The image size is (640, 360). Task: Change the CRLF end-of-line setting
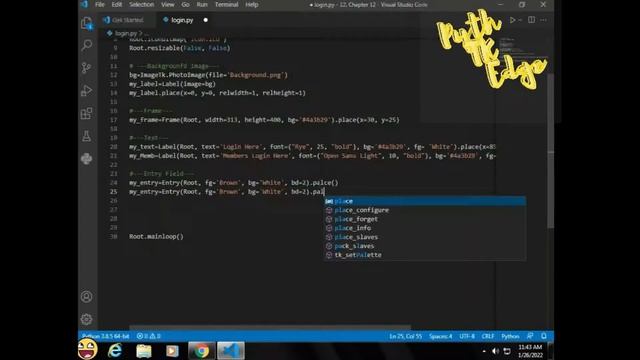coord(488,336)
